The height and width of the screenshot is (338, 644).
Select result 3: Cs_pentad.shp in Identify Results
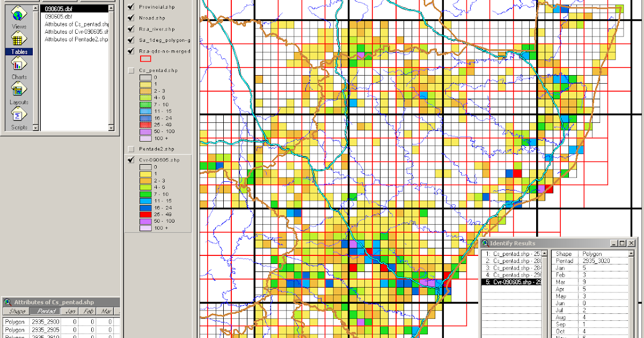pos(511,267)
